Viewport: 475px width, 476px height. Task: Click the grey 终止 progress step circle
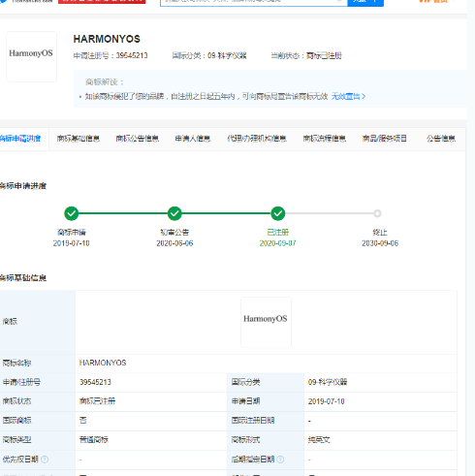[x=377, y=213]
